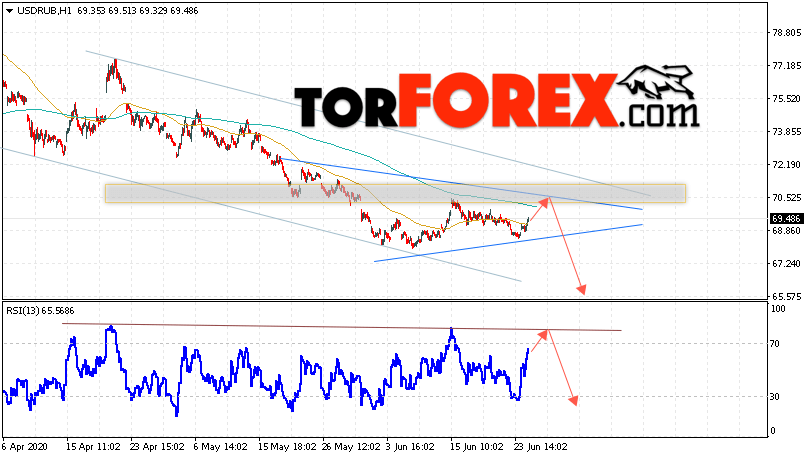Select the 75.520 price axis label
Image resolution: width=808 pixels, height=458 pixels.
click(x=786, y=98)
